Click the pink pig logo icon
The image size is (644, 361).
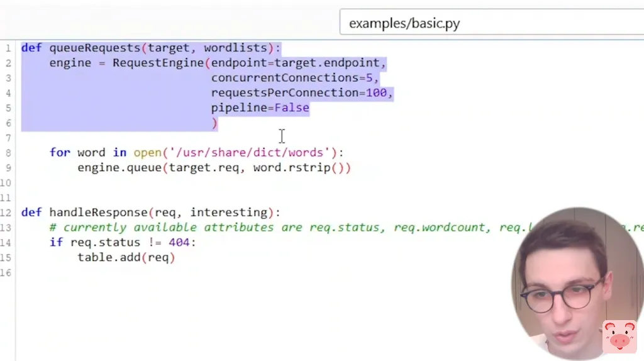[619, 336]
